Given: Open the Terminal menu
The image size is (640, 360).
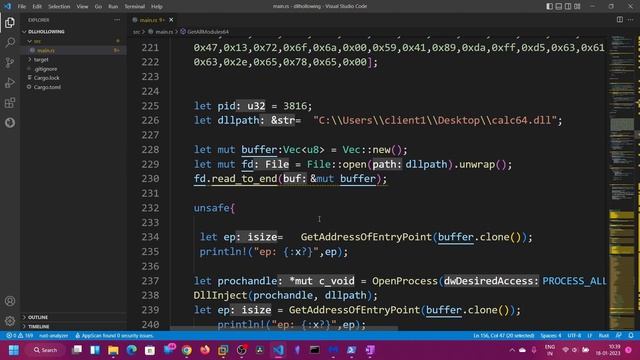Looking at the screenshot, I should (x=135, y=7).
